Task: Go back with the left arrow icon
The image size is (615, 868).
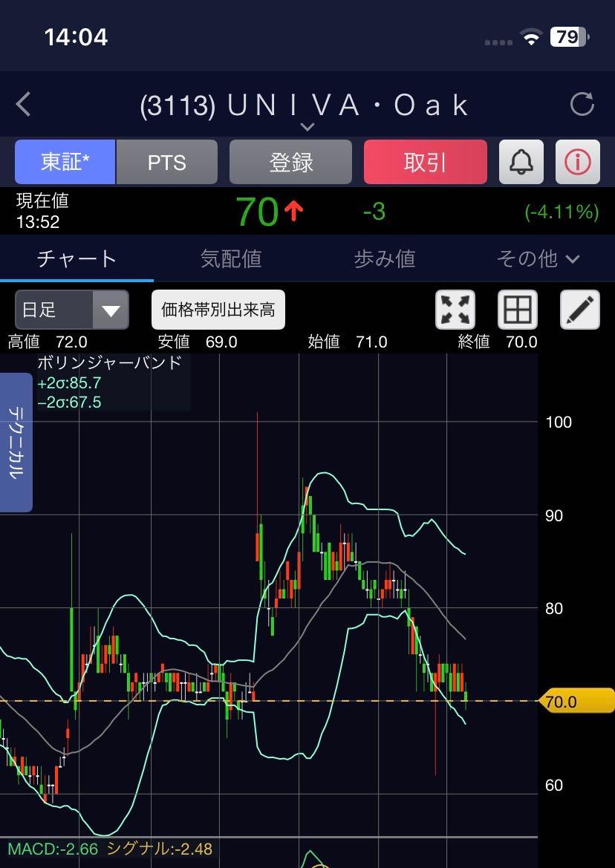Action: click(23, 104)
